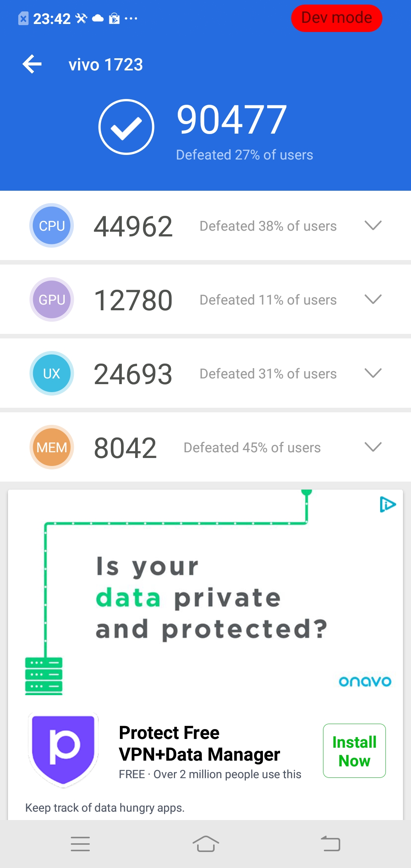Open the Protect Free VPN+Data Manager title
The image size is (411, 868).
click(x=199, y=744)
